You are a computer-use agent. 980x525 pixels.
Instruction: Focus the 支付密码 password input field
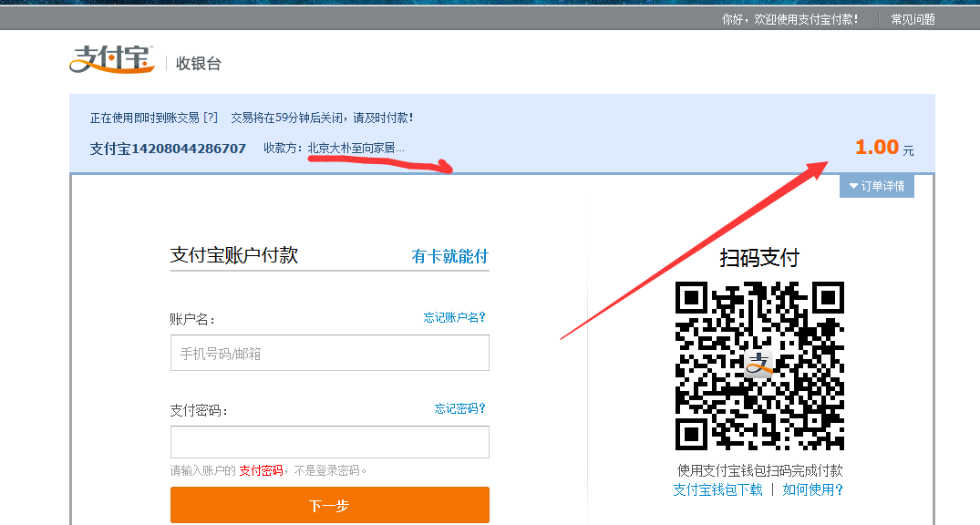(x=330, y=442)
